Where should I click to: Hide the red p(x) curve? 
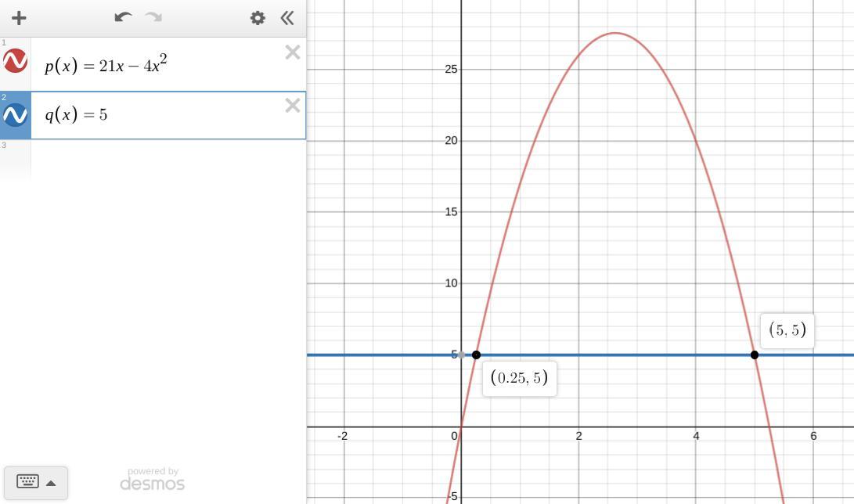pyautogui.click(x=15, y=61)
